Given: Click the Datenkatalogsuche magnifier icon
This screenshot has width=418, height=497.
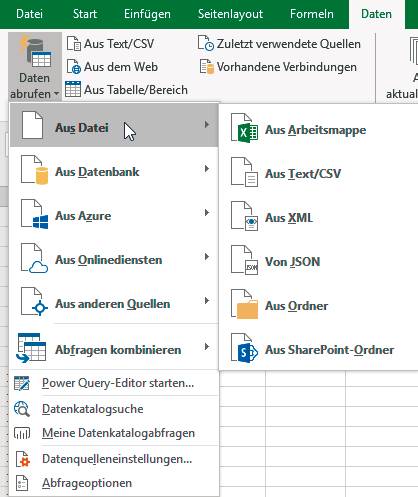Looking at the screenshot, I should [22, 409].
